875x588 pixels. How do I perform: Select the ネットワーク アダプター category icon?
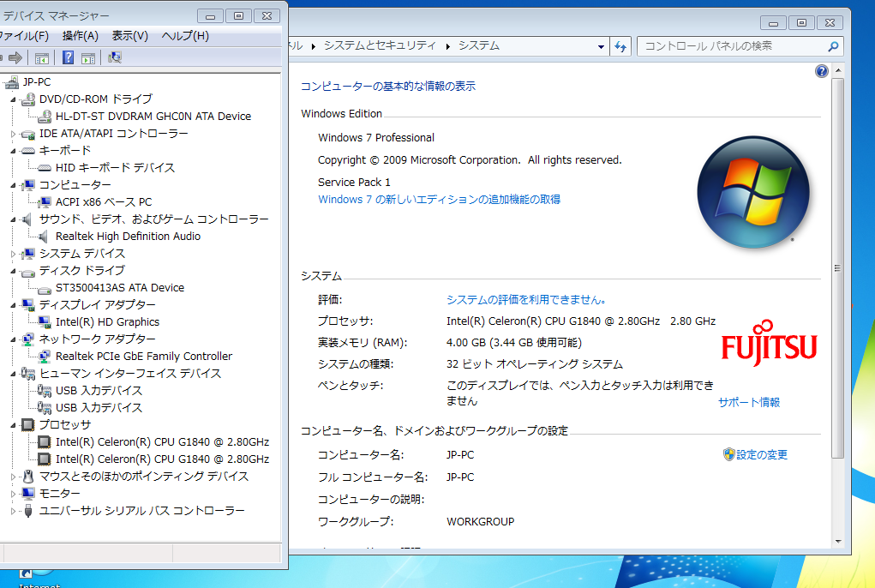(x=28, y=339)
